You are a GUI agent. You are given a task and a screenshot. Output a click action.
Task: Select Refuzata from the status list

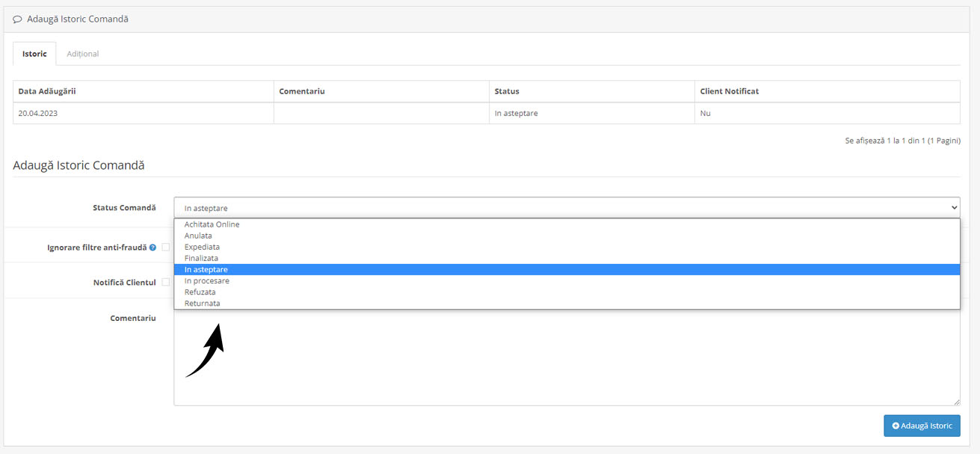(567, 292)
